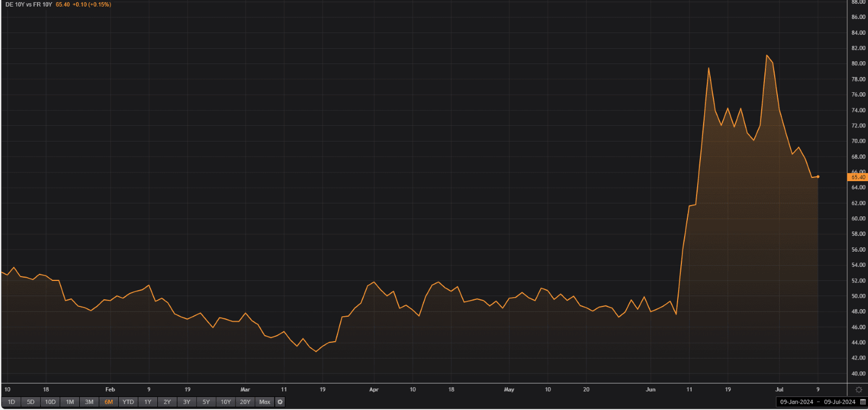Viewport: 868px width, 410px height.
Task: Show year-to-date with YTD button
Action: (128, 402)
